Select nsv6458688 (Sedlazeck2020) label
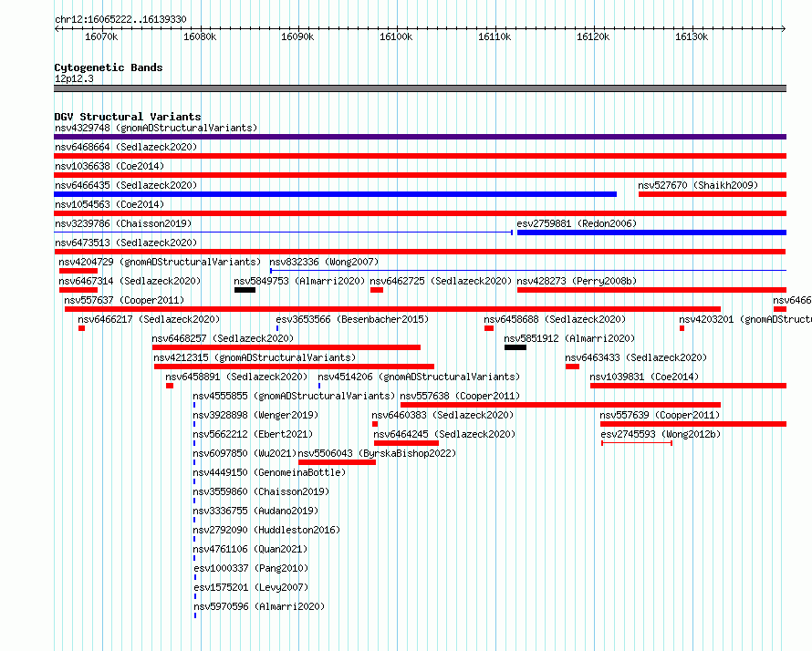Screen dimensions: 812x651 [555, 319]
